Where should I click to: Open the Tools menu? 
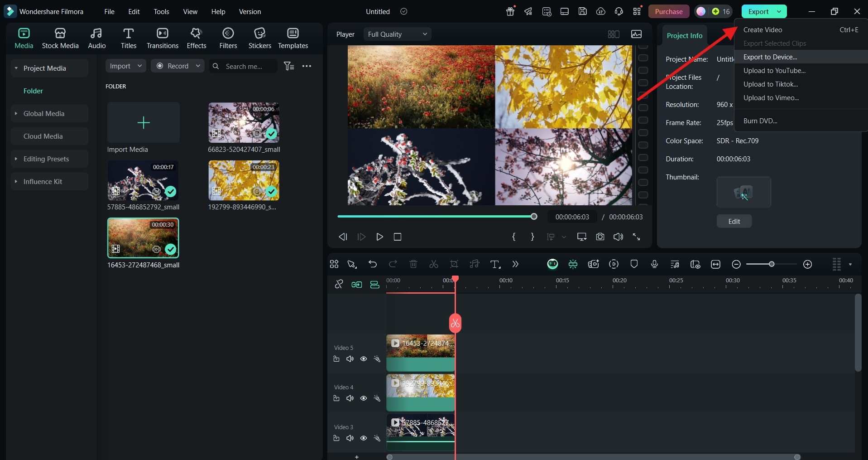click(x=161, y=12)
